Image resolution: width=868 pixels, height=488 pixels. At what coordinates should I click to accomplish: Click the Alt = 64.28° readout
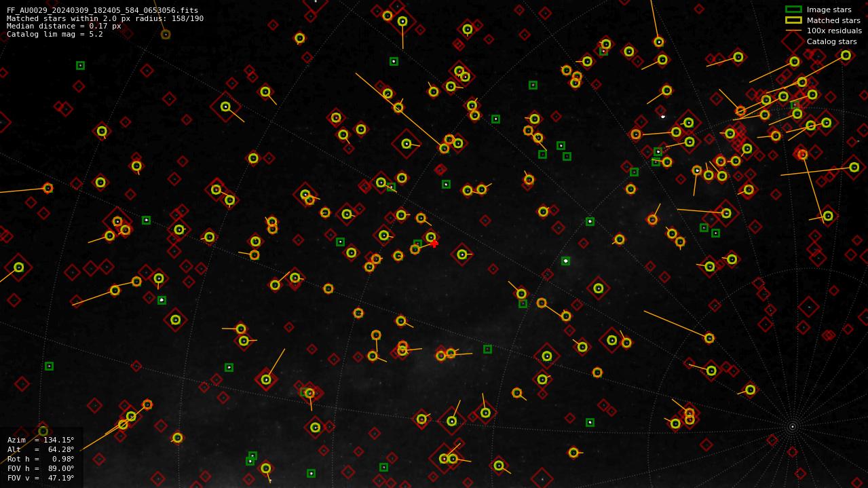pyautogui.click(x=41, y=449)
